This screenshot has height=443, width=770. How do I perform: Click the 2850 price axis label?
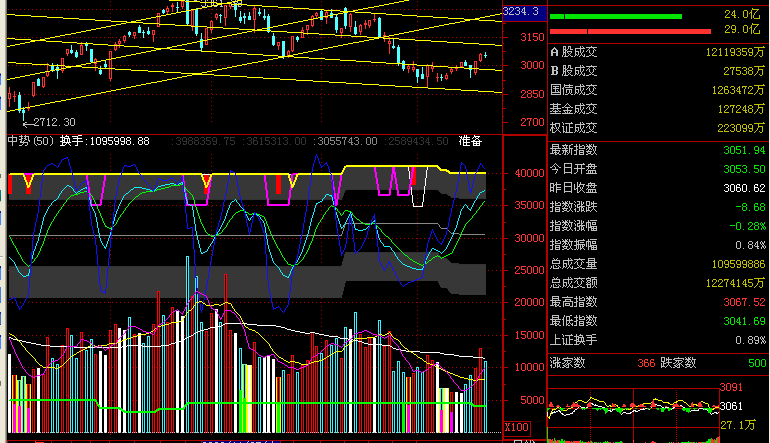point(532,94)
